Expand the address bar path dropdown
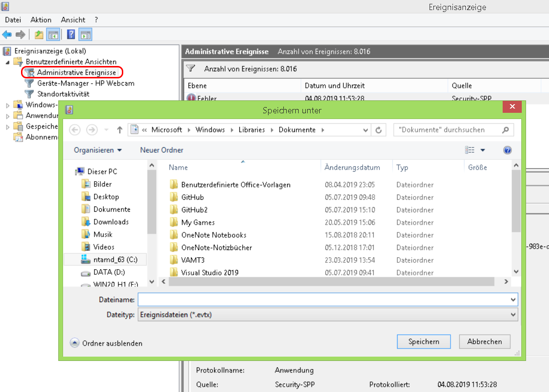This screenshot has width=549, height=392. pyautogui.click(x=365, y=130)
